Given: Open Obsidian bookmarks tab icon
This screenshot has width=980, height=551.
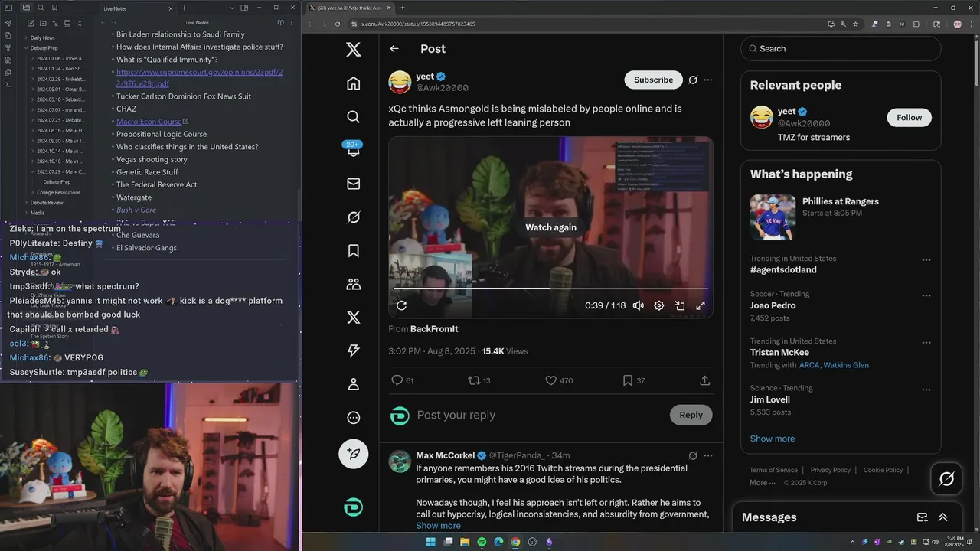Looking at the screenshot, I should coord(55,8).
